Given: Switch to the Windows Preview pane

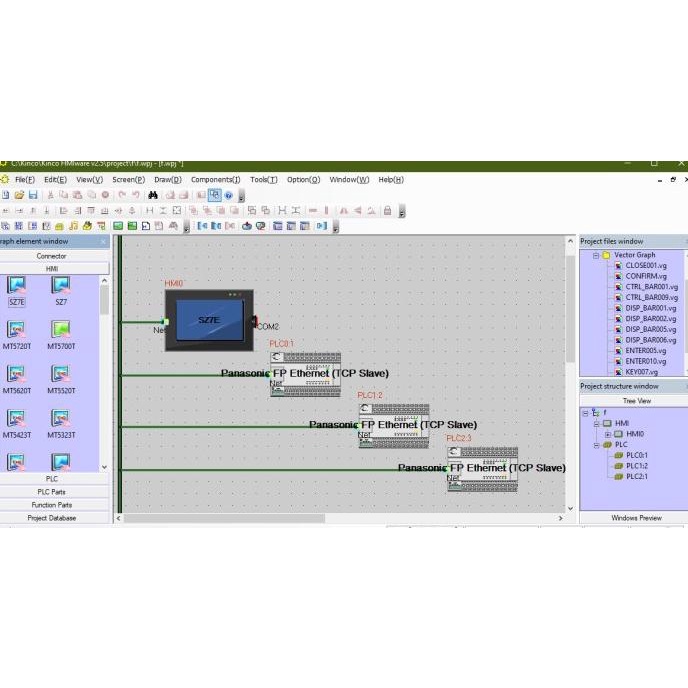Looking at the screenshot, I should click(636, 518).
